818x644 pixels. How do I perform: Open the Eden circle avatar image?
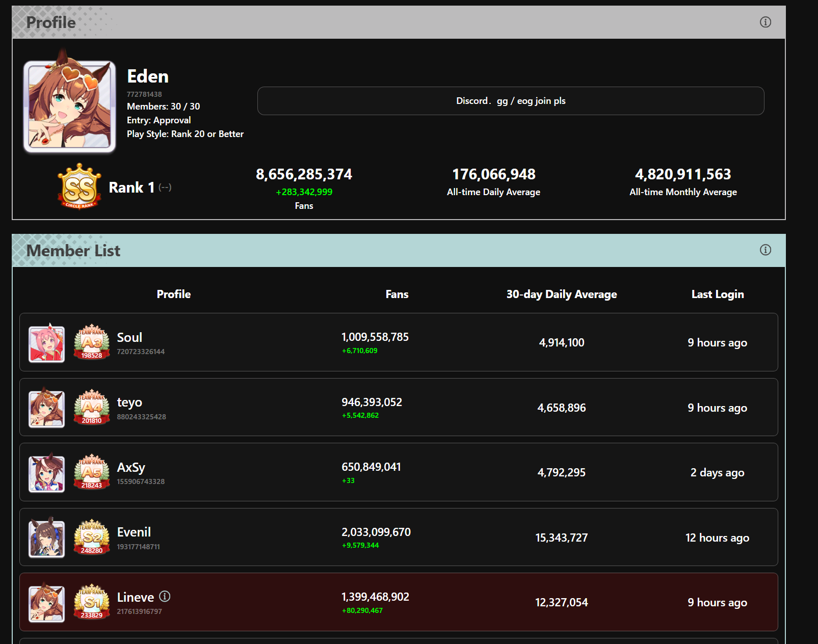(69, 106)
